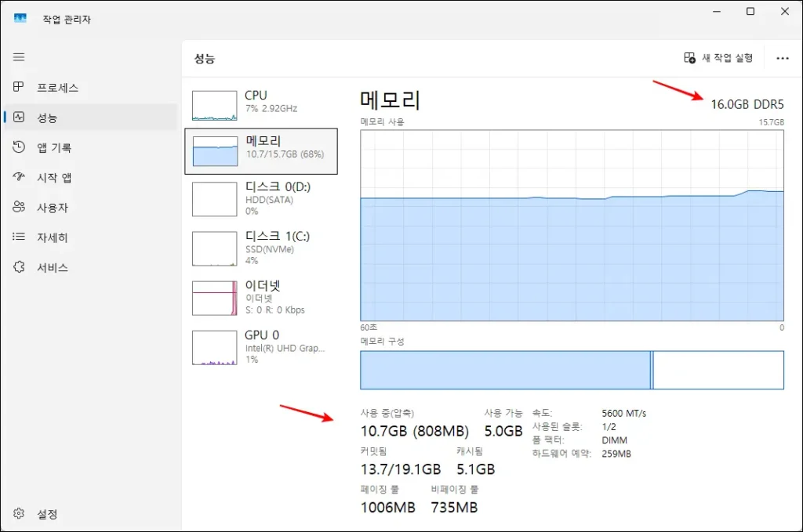Click the 새 작업 실행 icon
This screenshot has width=803, height=532.
tap(690, 58)
